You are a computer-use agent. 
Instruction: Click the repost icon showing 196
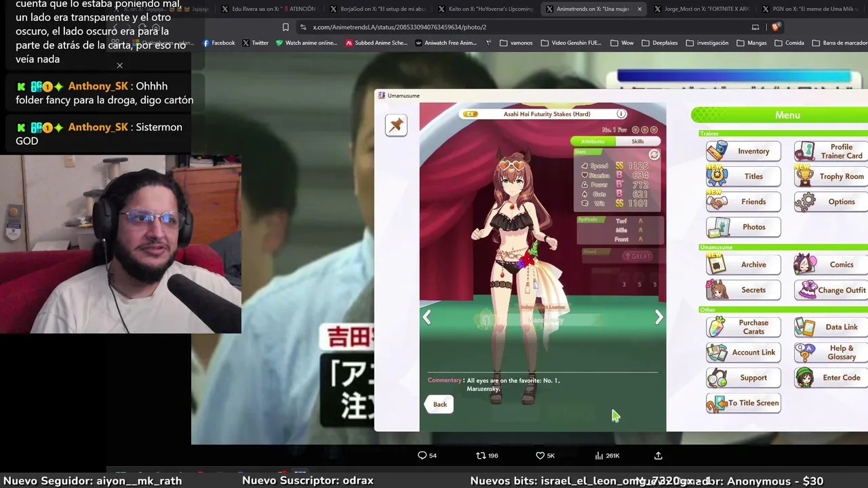click(481, 455)
